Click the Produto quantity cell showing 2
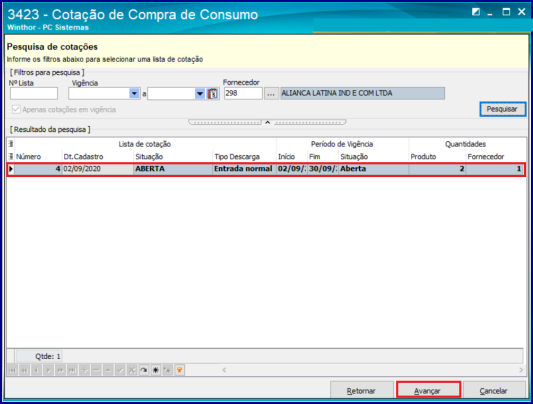 437,169
